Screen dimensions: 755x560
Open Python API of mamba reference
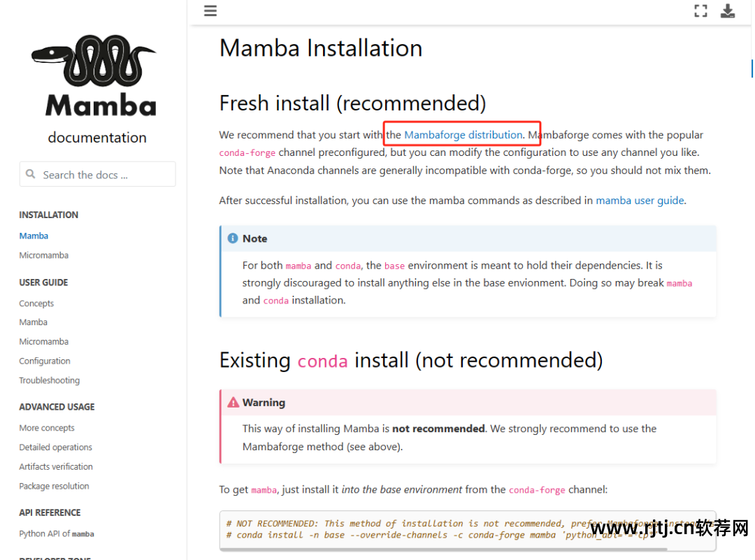[x=57, y=533]
